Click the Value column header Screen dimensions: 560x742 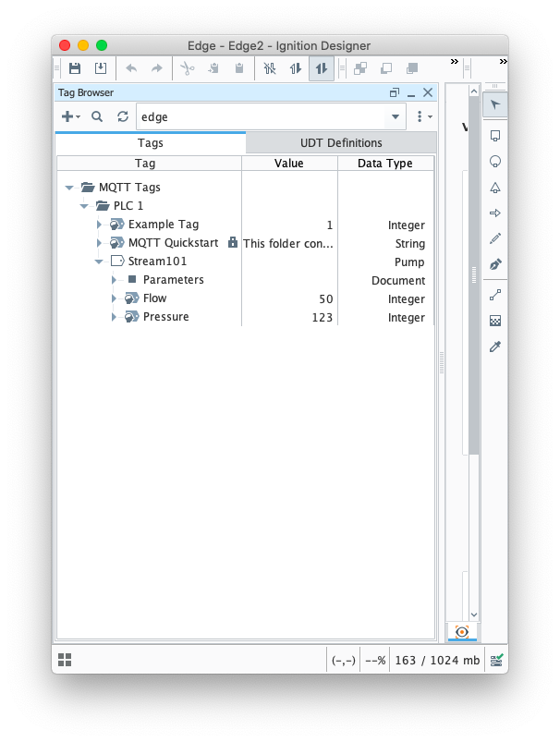pyautogui.click(x=289, y=164)
